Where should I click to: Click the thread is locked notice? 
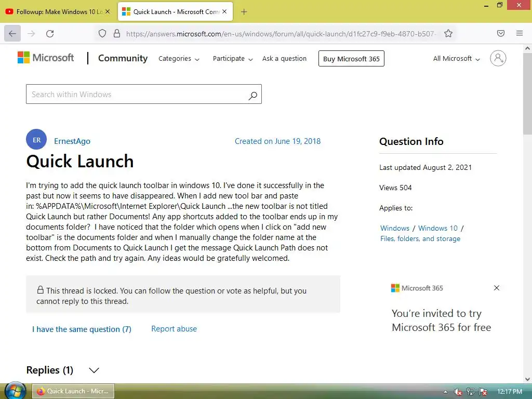(183, 294)
